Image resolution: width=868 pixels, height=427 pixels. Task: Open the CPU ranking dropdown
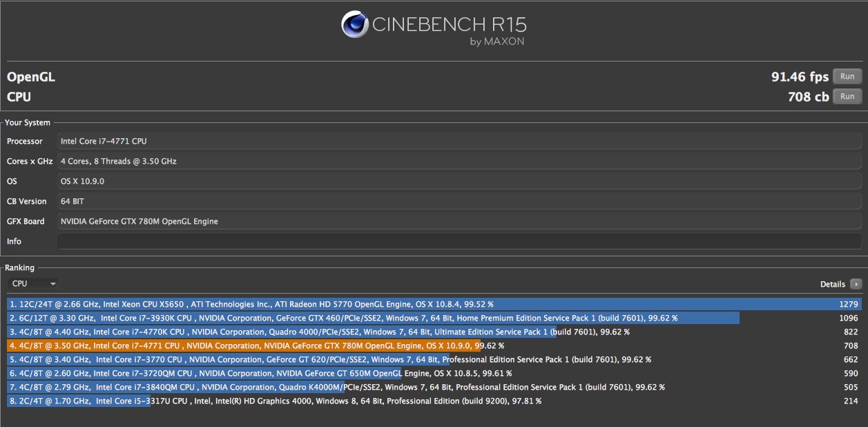[x=33, y=283]
